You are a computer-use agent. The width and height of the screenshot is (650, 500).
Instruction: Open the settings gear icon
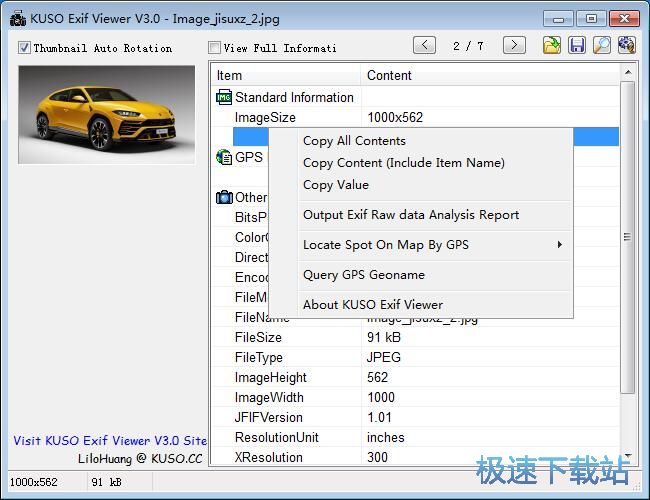(x=627, y=45)
